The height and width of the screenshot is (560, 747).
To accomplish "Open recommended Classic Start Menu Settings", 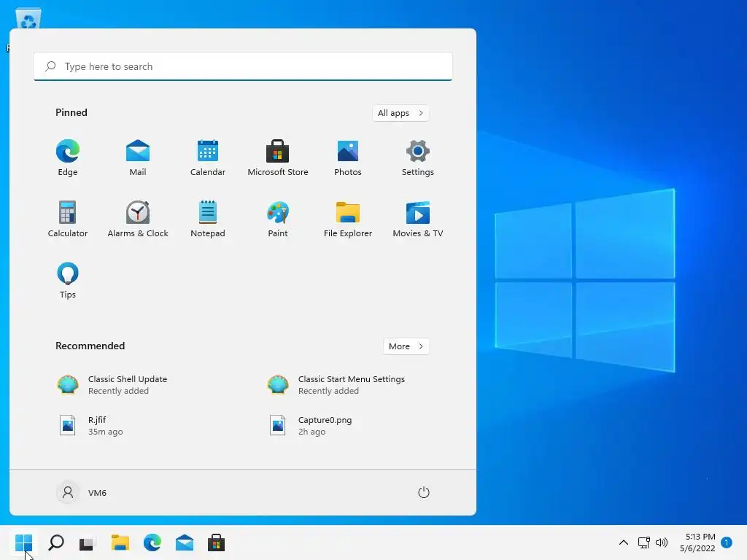I will tap(336, 385).
